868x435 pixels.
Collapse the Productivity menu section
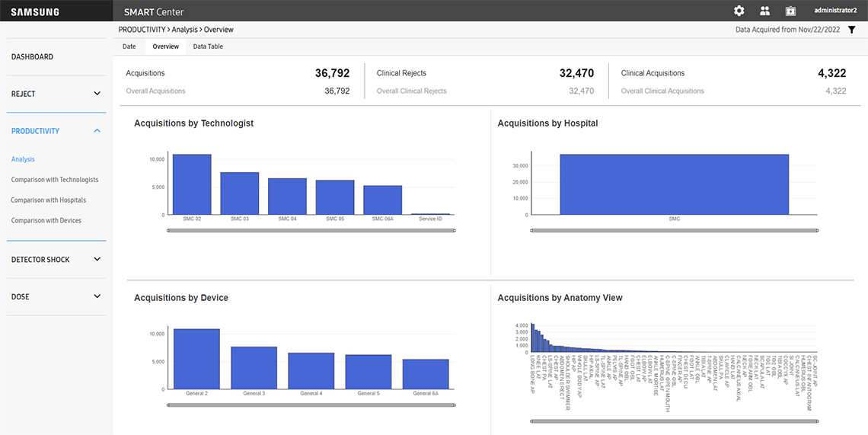97,131
